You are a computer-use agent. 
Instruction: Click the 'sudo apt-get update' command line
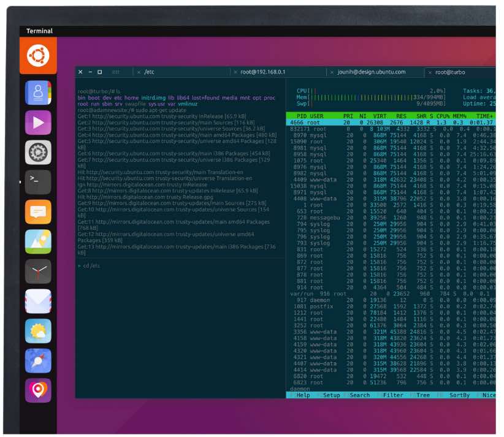coord(132,110)
